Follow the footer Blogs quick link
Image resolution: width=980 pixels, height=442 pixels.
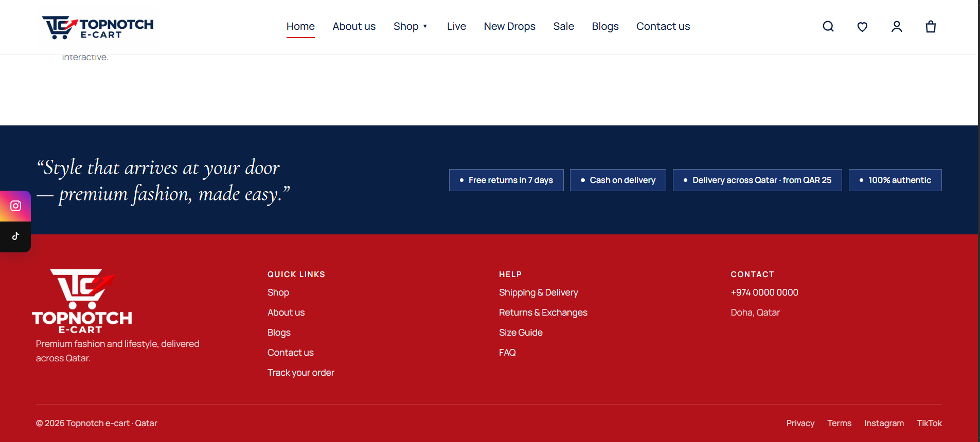tap(279, 333)
